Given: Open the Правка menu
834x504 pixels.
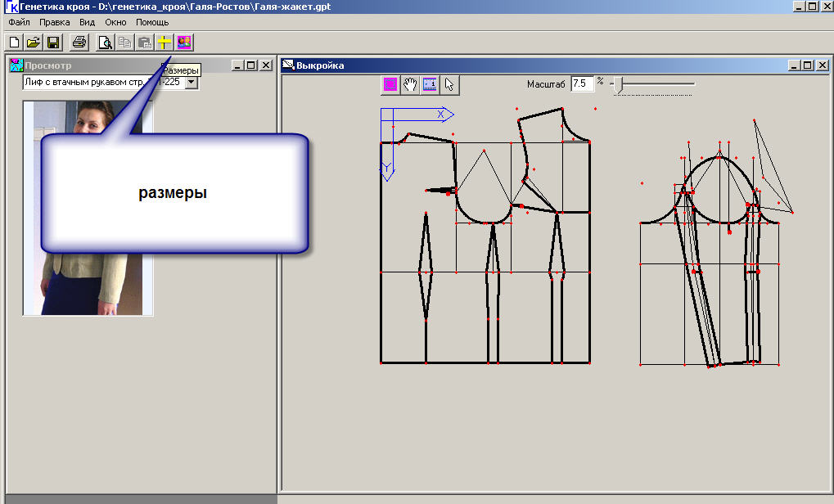Looking at the screenshot, I should tap(54, 22).
